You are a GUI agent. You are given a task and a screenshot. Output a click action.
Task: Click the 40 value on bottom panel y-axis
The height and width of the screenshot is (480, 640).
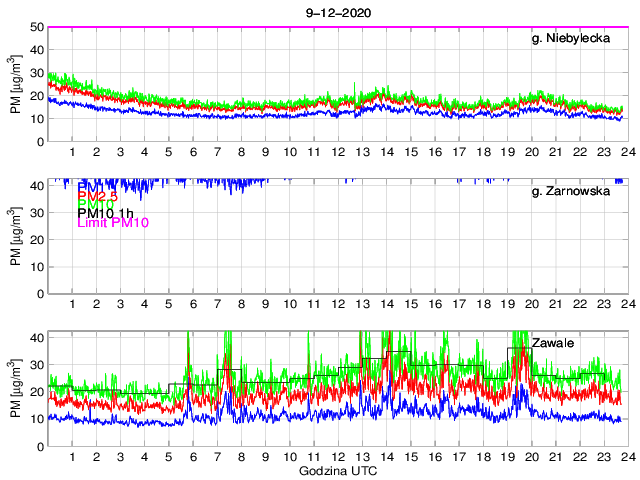35,338
